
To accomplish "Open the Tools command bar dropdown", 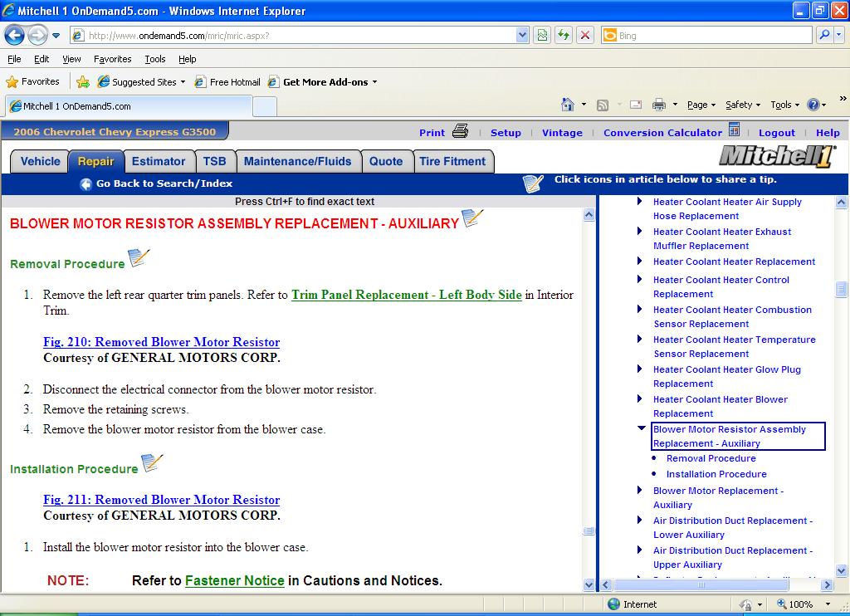I will pos(784,105).
